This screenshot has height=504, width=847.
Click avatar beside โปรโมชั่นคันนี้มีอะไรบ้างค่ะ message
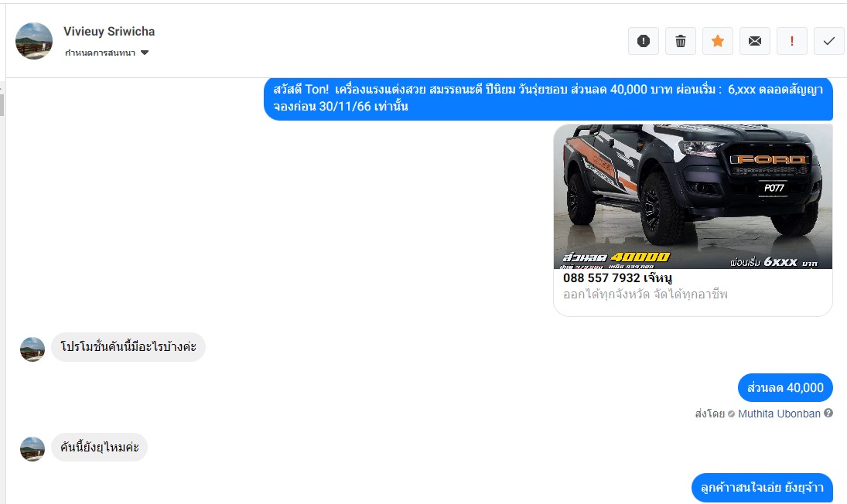click(x=32, y=349)
